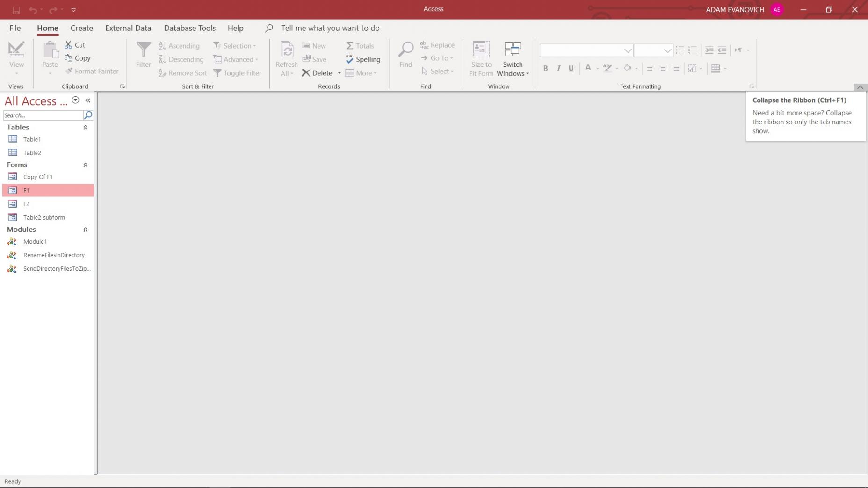Image resolution: width=868 pixels, height=488 pixels.
Task: Click the navigation pane Search box
Action: coord(43,115)
